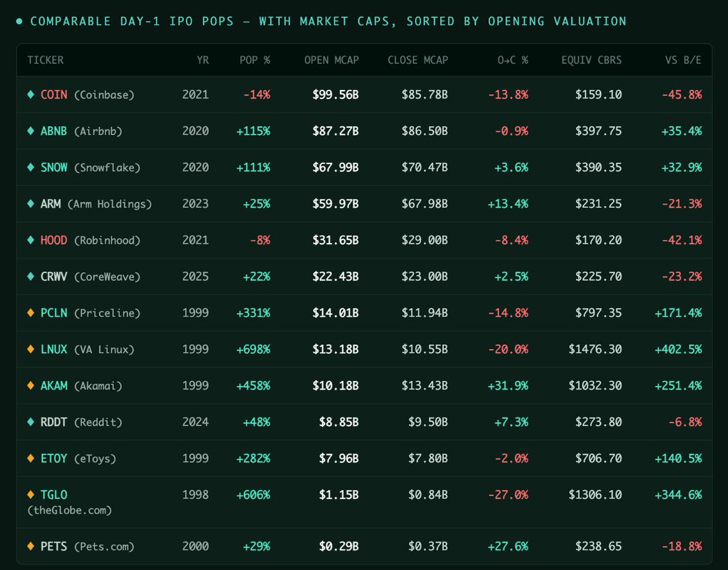The image size is (728, 570).
Task: Select Reddit's $8.85B open market cap
Action: 338,422
